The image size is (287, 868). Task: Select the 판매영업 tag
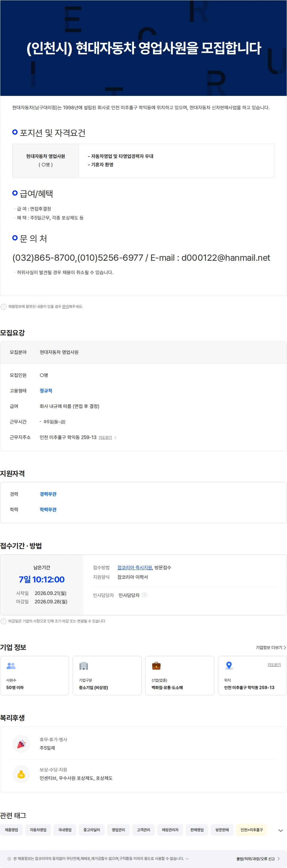tap(197, 830)
